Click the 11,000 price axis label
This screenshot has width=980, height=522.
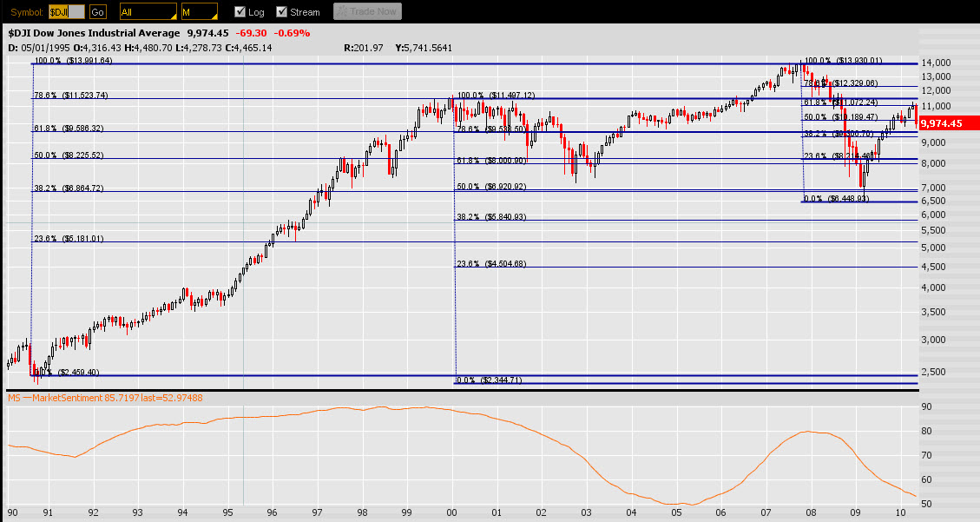point(936,106)
